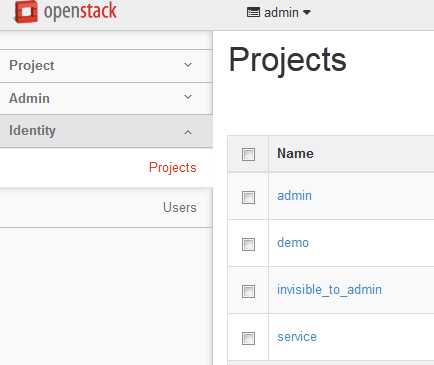
Task: Check the box for service project
Action: 248,338
